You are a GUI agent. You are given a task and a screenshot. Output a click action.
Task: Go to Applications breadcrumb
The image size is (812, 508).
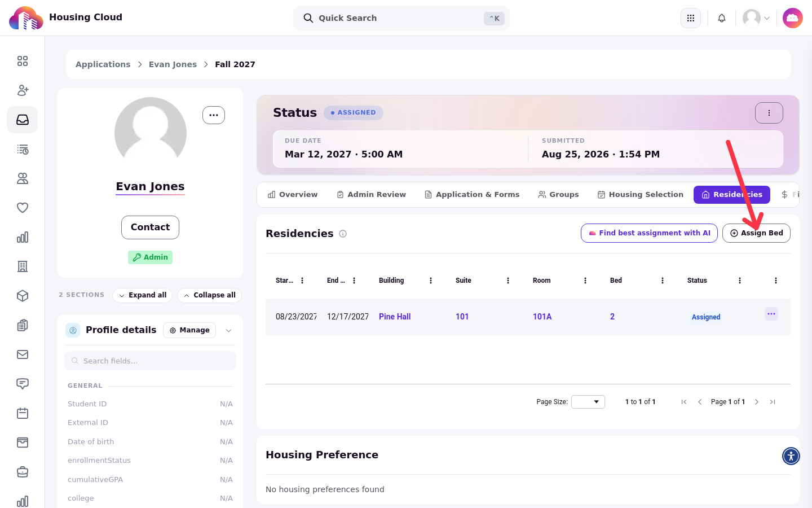tap(103, 64)
